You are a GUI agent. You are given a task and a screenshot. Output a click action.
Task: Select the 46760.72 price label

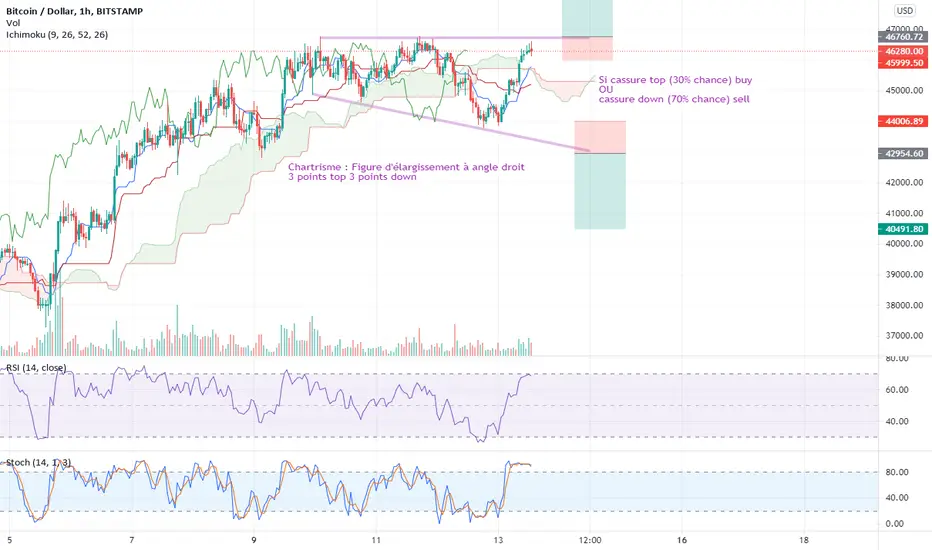click(x=904, y=37)
